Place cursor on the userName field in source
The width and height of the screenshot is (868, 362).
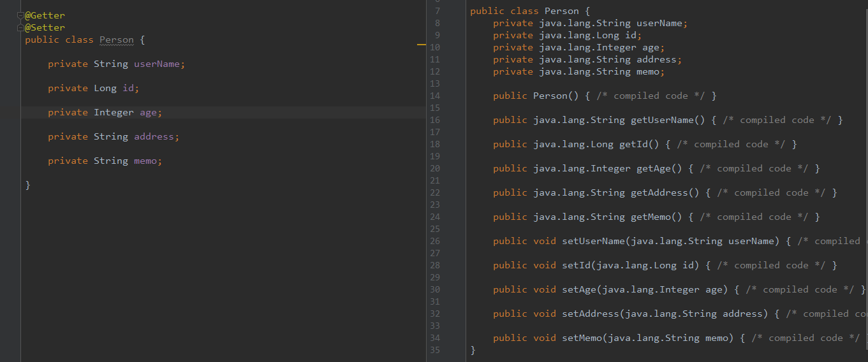click(x=157, y=64)
